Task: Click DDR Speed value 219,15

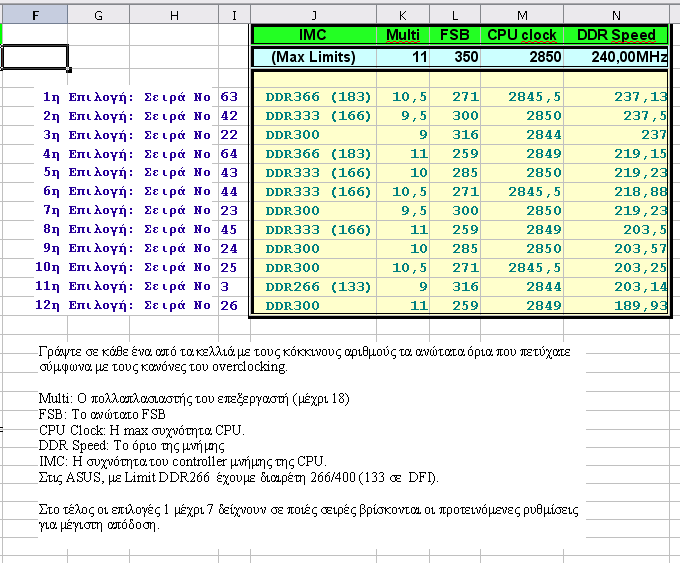Action: tap(640, 154)
